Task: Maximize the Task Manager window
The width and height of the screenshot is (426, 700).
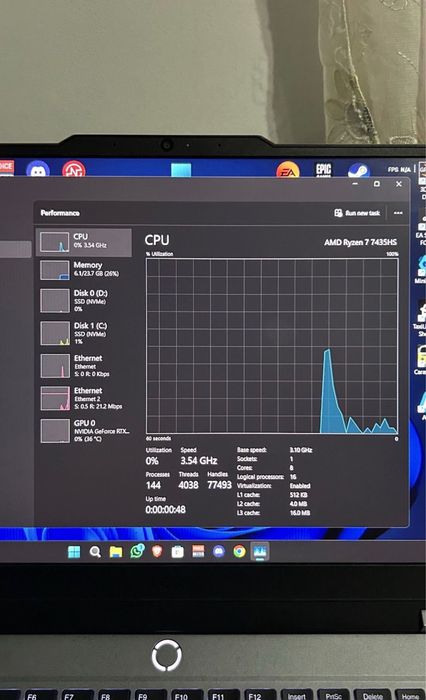Action: 377,184
